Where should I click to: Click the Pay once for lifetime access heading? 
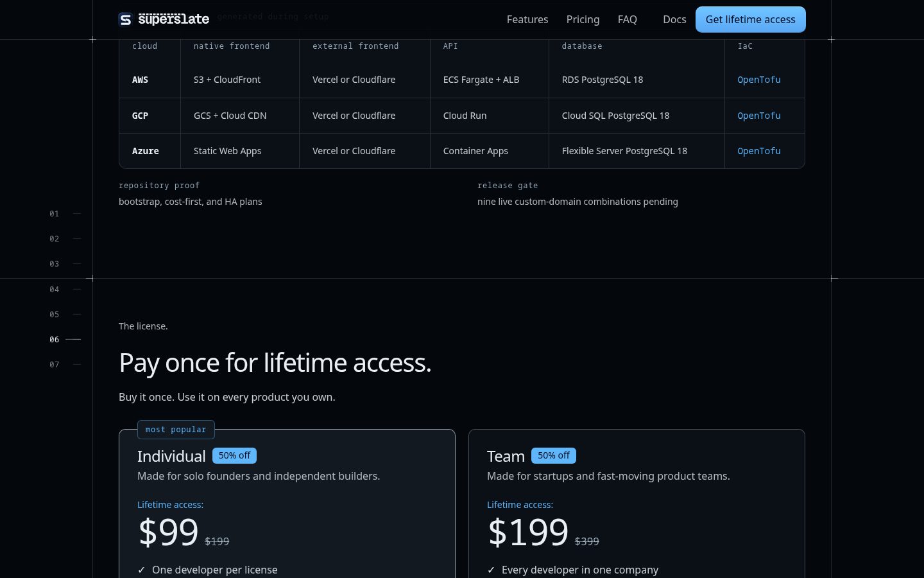tap(275, 363)
